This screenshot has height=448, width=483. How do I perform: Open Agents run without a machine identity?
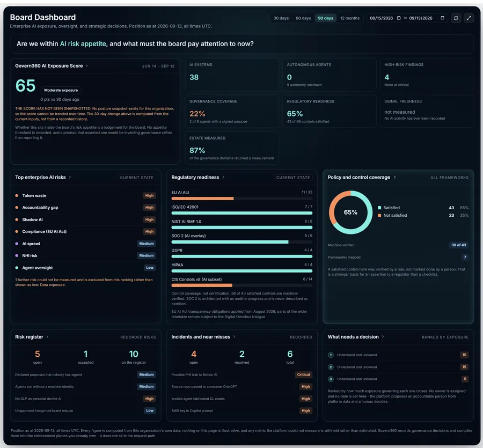85,387
